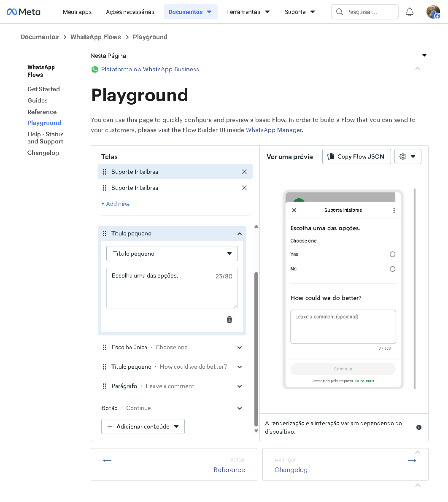Expand the Botão Continue row
Image resolution: width=448 pixels, height=502 pixels.
(239, 408)
